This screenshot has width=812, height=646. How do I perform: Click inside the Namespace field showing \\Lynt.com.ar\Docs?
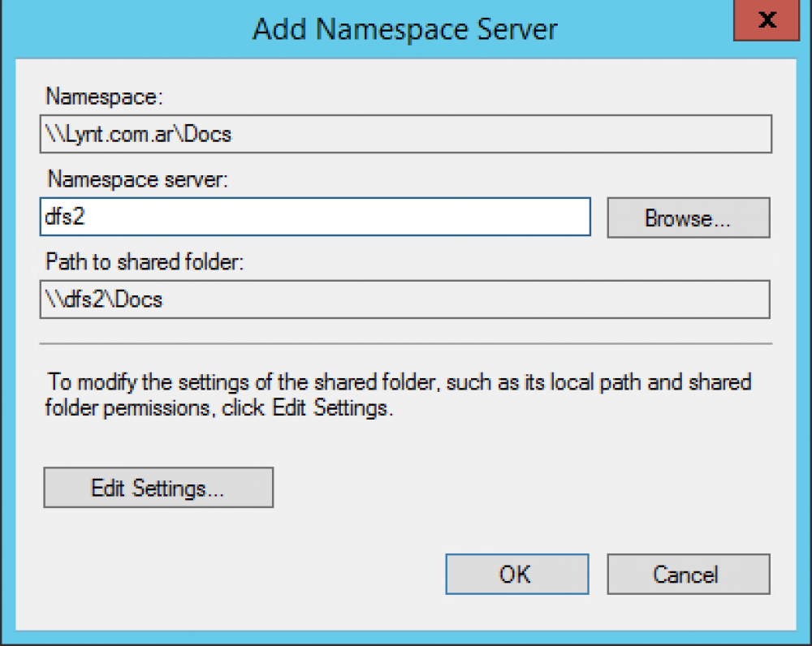[406, 134]
